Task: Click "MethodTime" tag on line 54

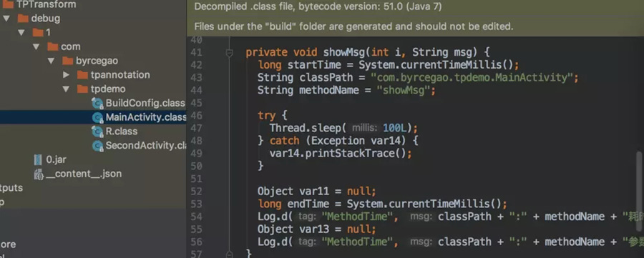Action: point(357,217)
